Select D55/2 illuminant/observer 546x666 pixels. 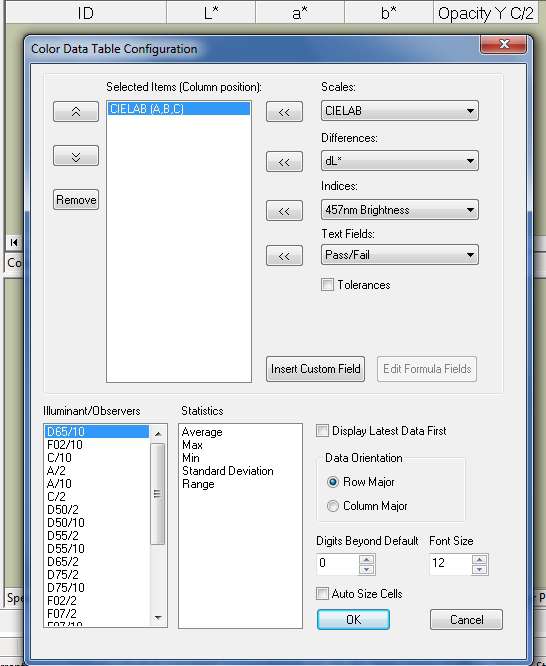pyautogui.click(x=97, y=536)
